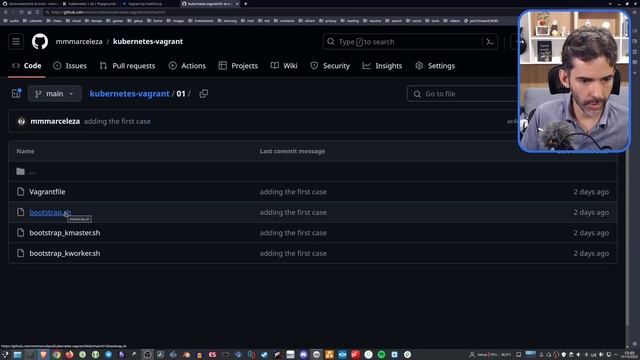Open the command palette button next to search
This screenshot has height=360, width=640.
[x=489, y=42]
